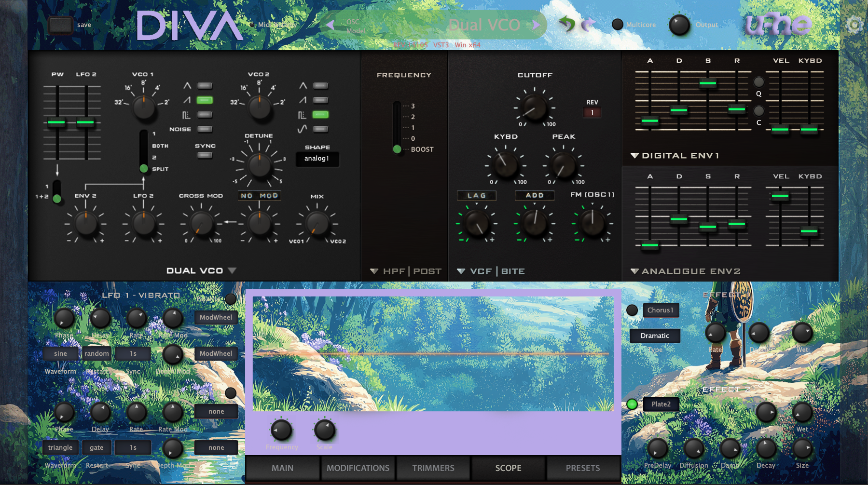The height and width of the screenshot is (485, 868).
Task: Open the settings gear icon
Action: [x=854, y=25]
